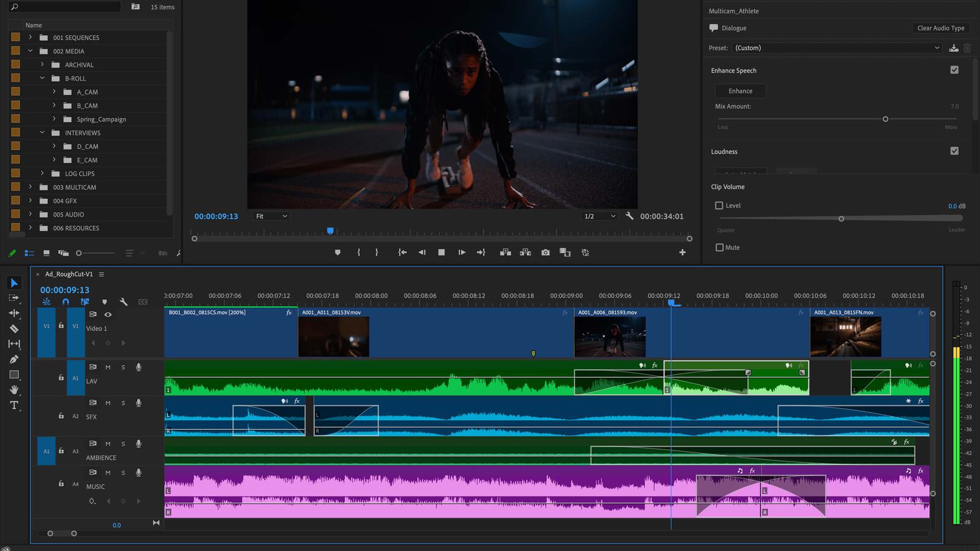
Task: Enable the clip volume Level checkbox
Action: pos(719,206)
